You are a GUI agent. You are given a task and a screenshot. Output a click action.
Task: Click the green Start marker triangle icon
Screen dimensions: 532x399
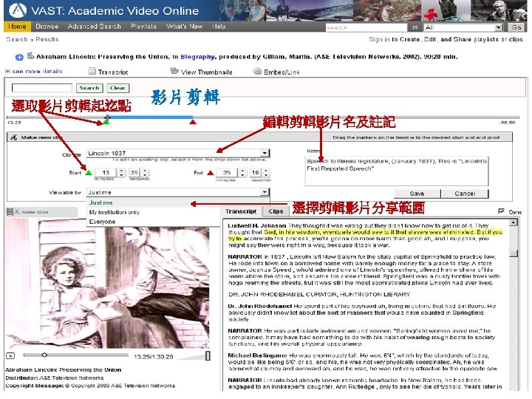tap(89, 173)
